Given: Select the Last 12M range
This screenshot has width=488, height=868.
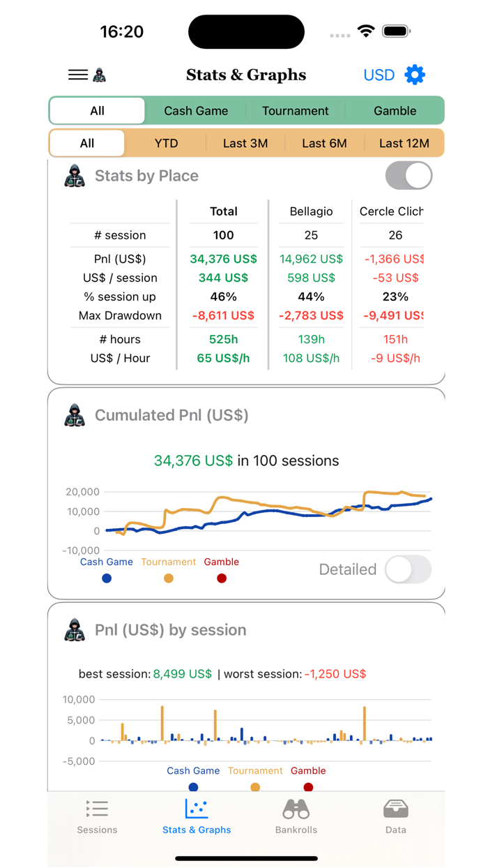Looking at the screenshot, I should pos(405,143).
